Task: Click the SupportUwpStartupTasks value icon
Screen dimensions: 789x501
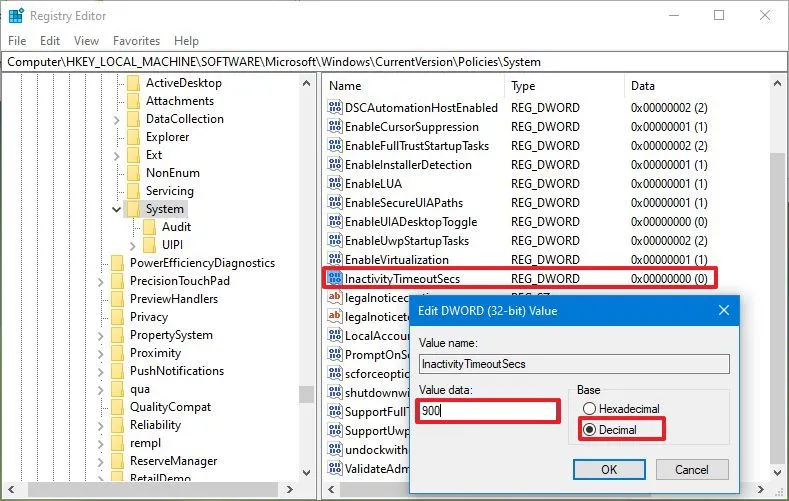Action: [x=335, y=430]
